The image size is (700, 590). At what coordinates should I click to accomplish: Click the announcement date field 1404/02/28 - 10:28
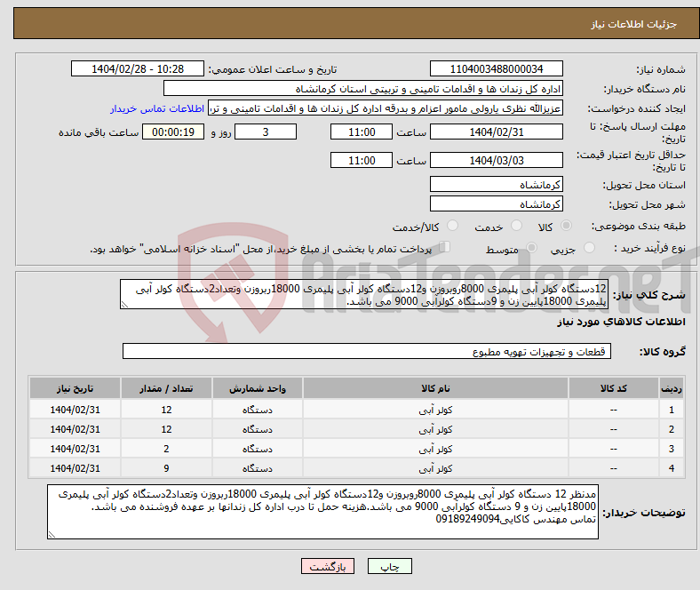[x=138, y=68]
